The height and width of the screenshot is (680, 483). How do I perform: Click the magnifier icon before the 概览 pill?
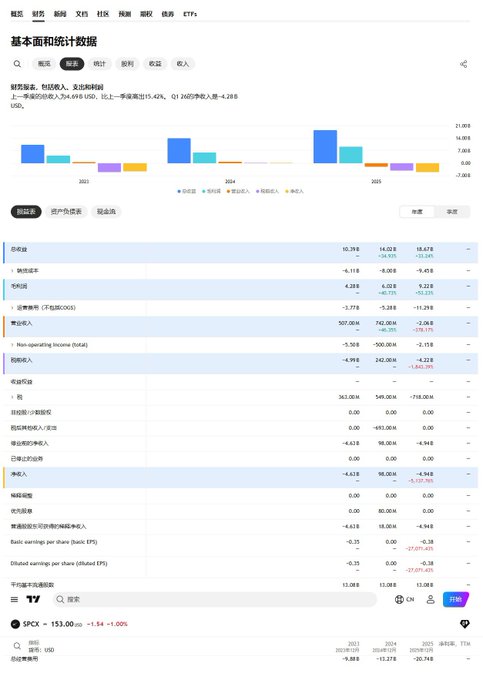click(17, 64)
